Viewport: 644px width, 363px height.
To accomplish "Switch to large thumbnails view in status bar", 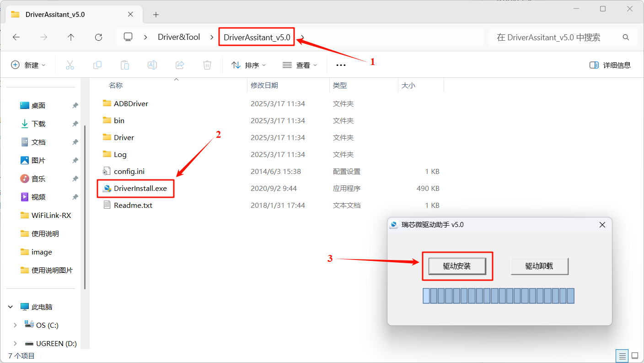I will click(x=635, y=356).
